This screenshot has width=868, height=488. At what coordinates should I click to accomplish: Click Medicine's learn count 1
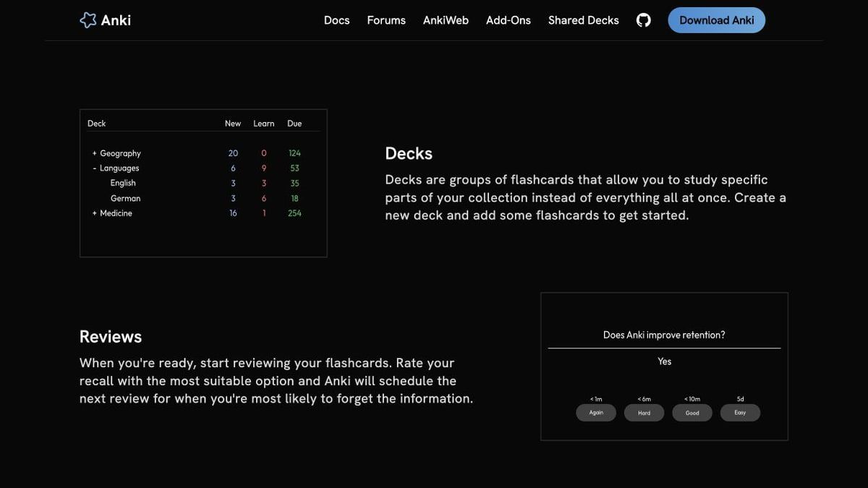coord(264,213)
